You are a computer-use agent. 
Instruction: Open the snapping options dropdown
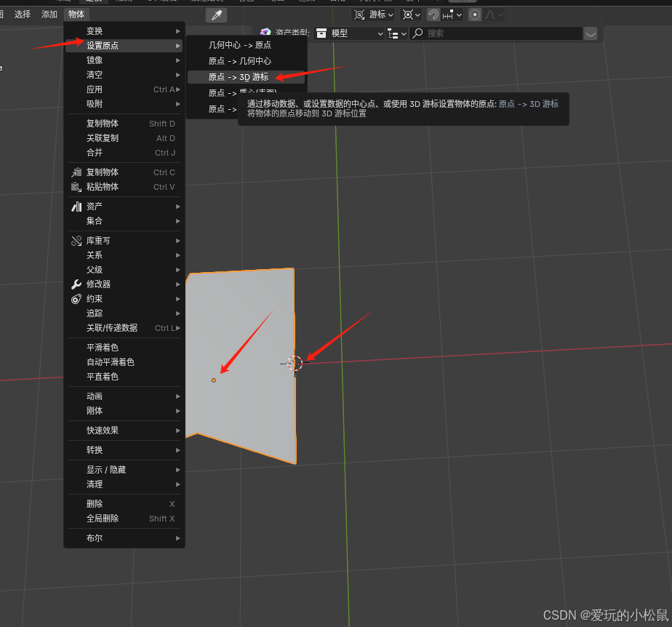pyautogui.click(x=452, y=15)
